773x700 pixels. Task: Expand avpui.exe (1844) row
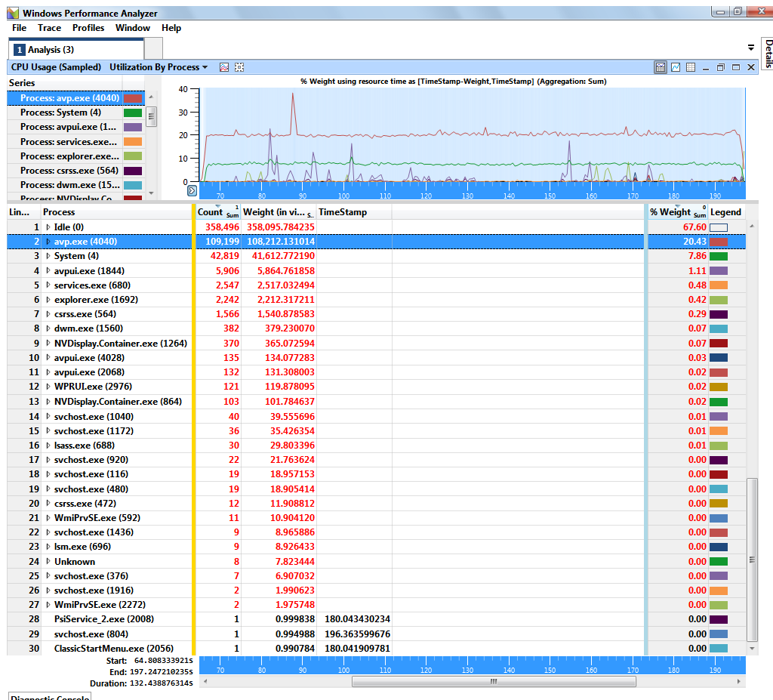48,271
